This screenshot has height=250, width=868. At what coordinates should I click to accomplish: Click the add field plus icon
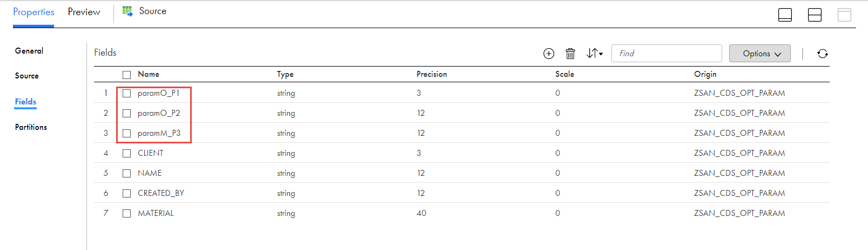pyautogui.click(x=549, y=53)
